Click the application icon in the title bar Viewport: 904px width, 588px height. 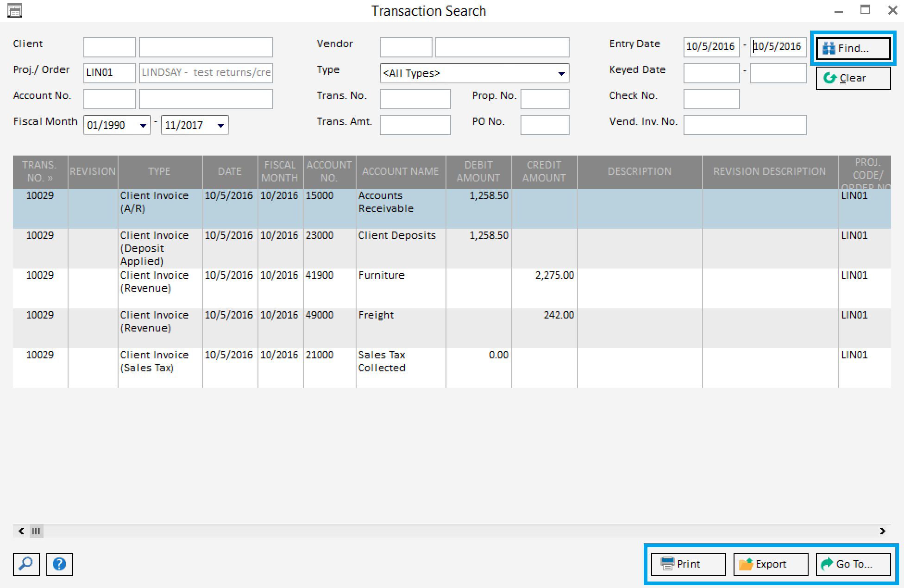pos(14,10)
